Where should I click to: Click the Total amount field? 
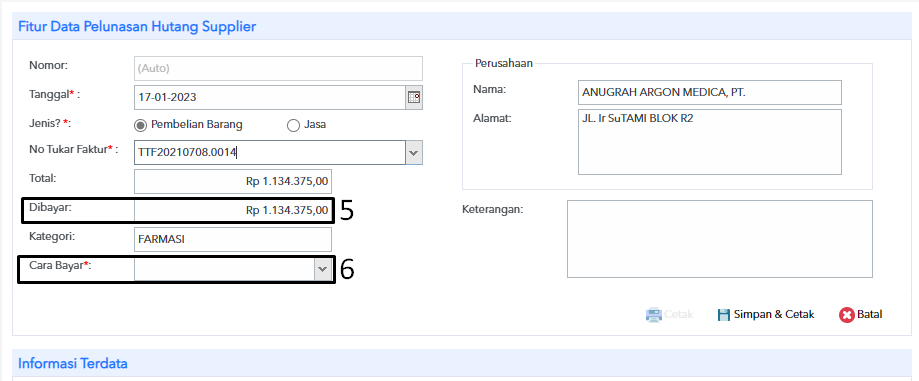click(x=233, y=181)
